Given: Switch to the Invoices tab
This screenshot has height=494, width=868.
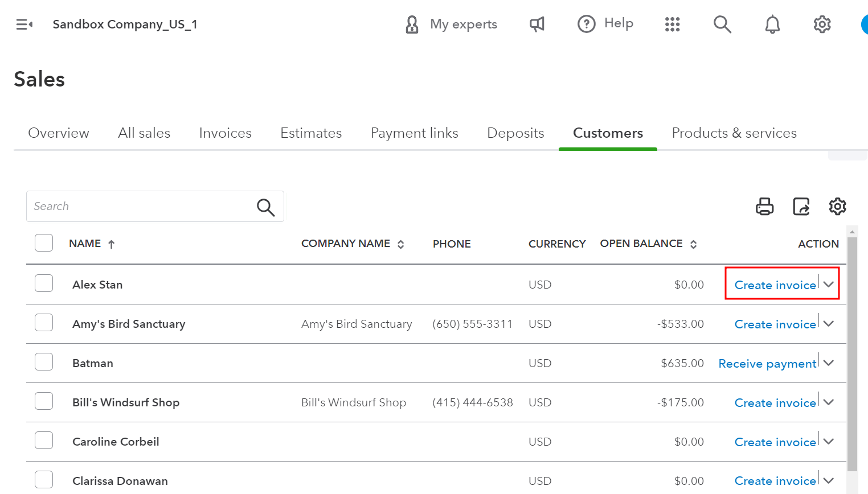Looking at the screenshot, I should (225, 133).
